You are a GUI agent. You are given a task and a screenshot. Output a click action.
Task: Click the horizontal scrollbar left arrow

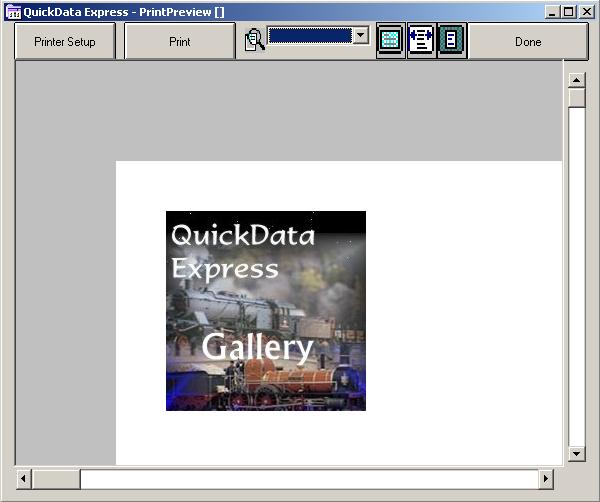click(24, 479)
